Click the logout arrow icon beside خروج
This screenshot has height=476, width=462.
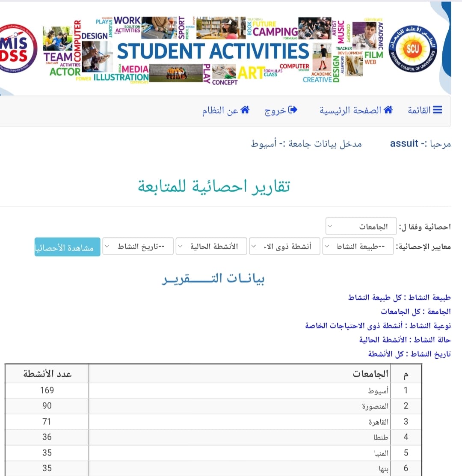point(293,110)
